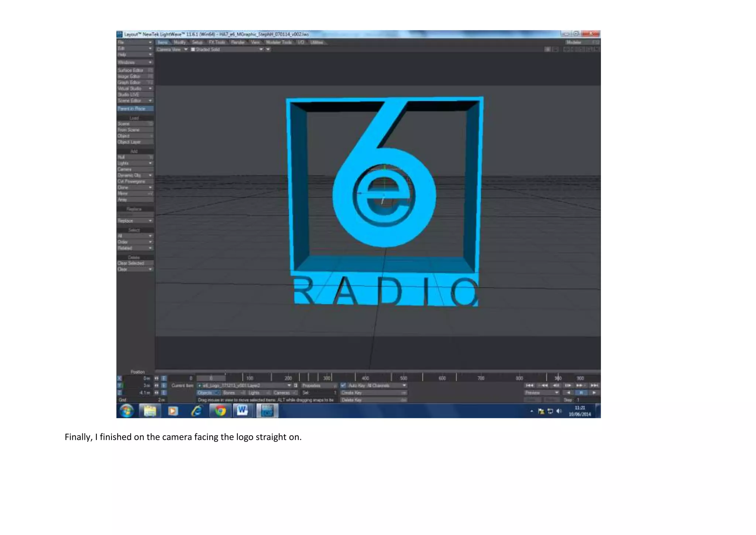Screen dimensions: 756x535
Task: Click the Mirror button
Action: (x=135, y=194)
